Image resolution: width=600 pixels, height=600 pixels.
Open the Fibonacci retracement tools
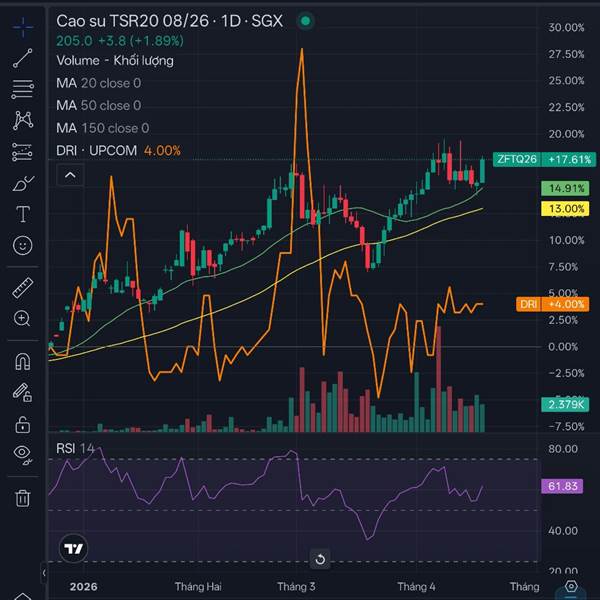tap(23, 89)
